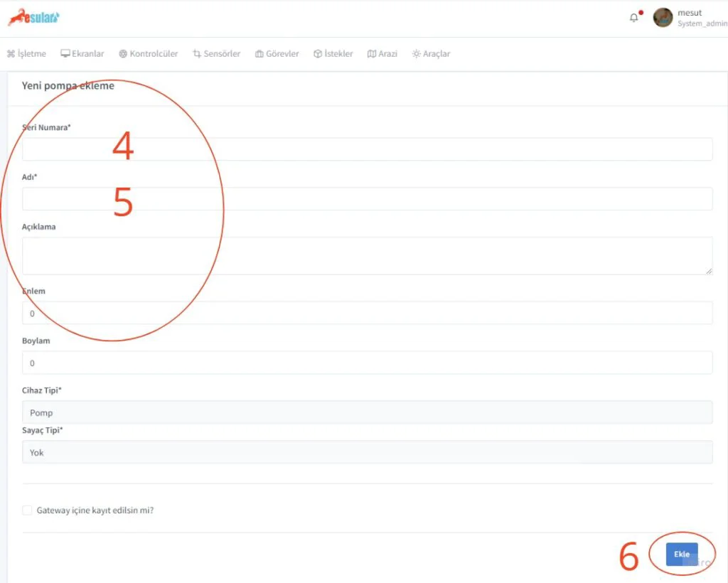Click the Sensörler icon in navigation
This screenshot has height=583, width=728.
click(197, 54)
